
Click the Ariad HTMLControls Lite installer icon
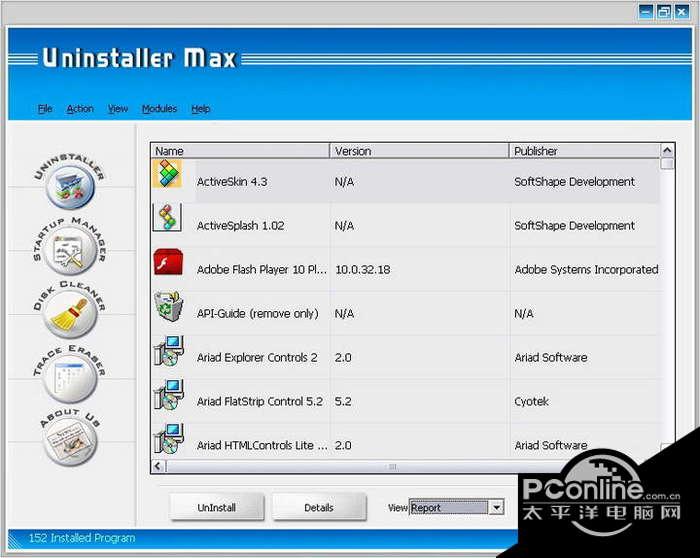[x=168, y=438]
